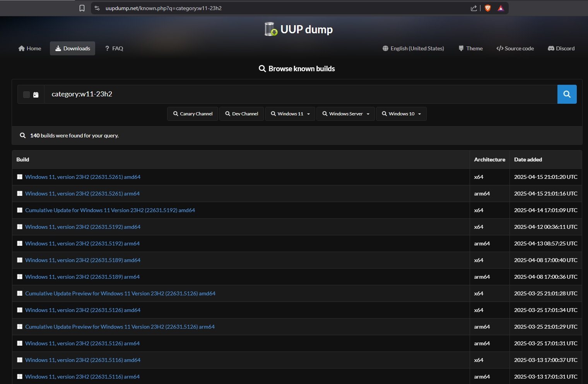588x384 pixels.
Task: Open Brave Shields lion icon
Action: (x=488, y=8)
